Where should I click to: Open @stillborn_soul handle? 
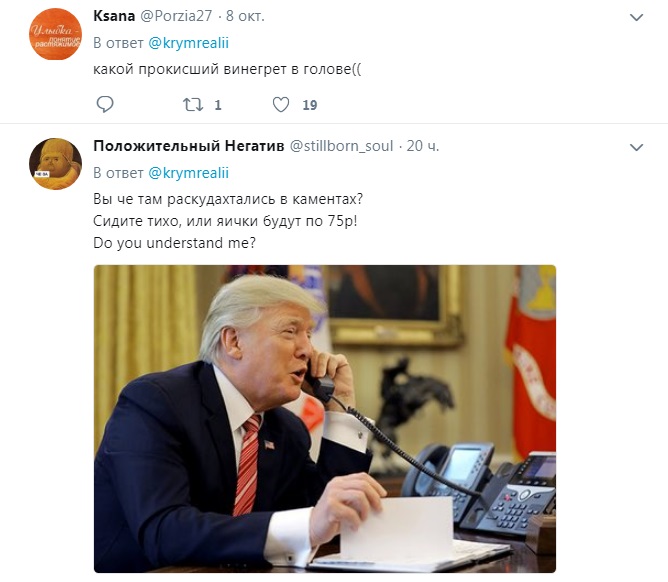pyautogui.click(x=341, y=146)
